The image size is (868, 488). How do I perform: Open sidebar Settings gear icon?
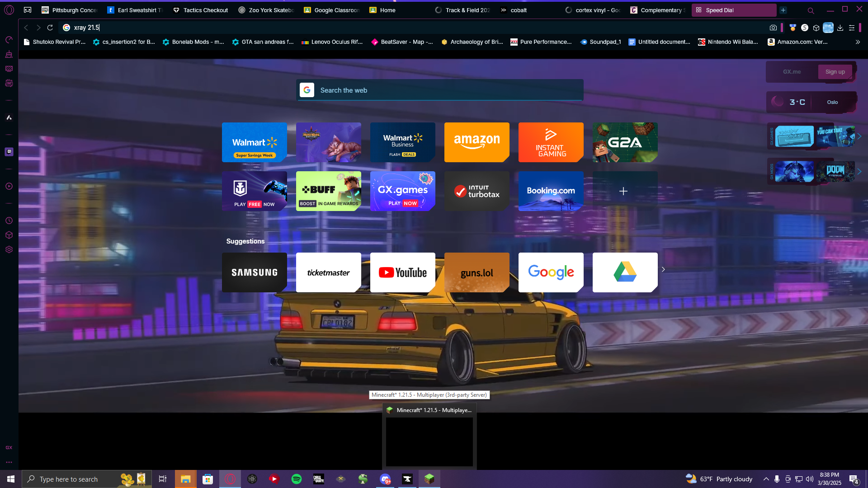point(9,249)
